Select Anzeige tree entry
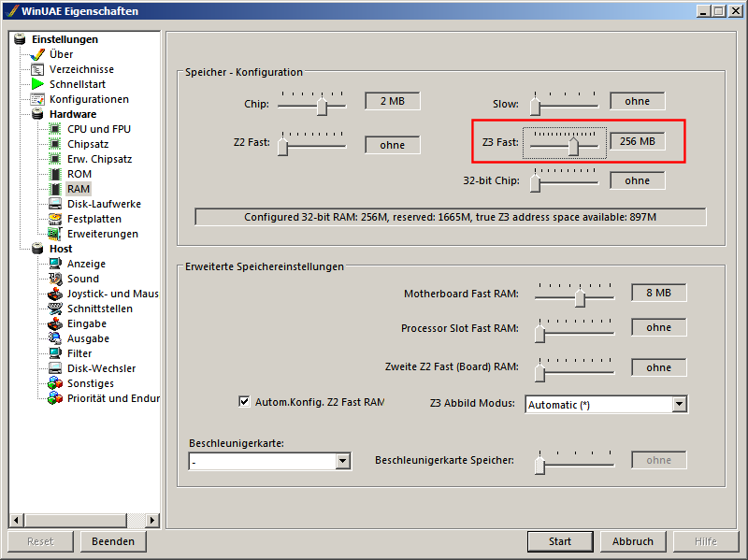The height and width of the screenshot is (560, 748). [x=86, y=264]
